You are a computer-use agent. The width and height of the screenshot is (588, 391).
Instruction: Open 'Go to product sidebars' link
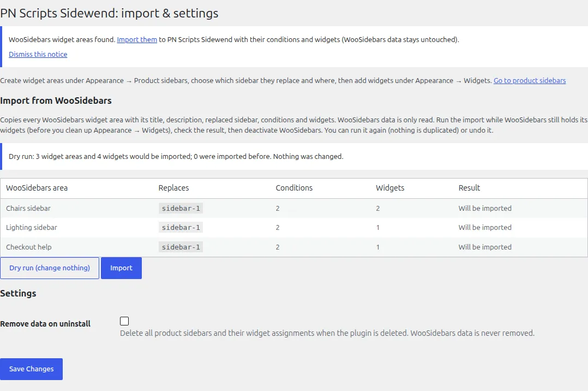tap(530, 80)
